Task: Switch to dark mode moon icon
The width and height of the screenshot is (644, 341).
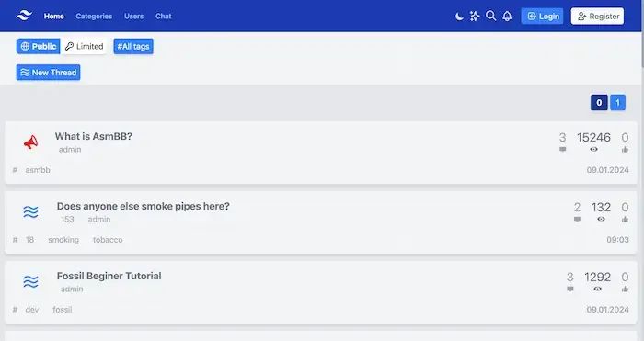Action: [459, 16]
